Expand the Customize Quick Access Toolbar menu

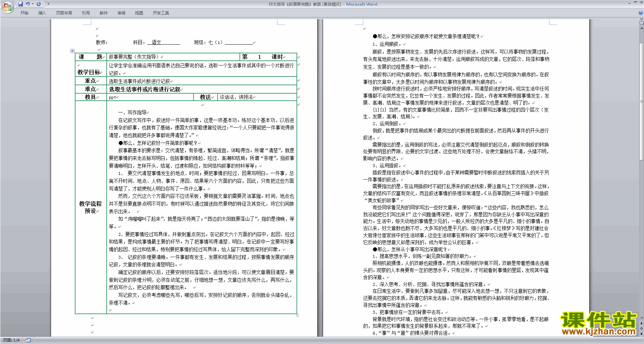pos(48,4)
